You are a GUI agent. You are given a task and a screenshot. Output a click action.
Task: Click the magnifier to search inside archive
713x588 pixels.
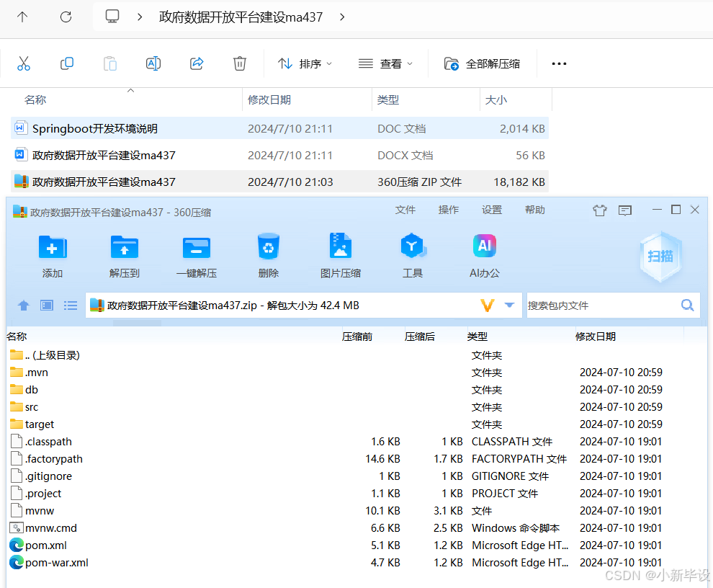pos(686,305)
